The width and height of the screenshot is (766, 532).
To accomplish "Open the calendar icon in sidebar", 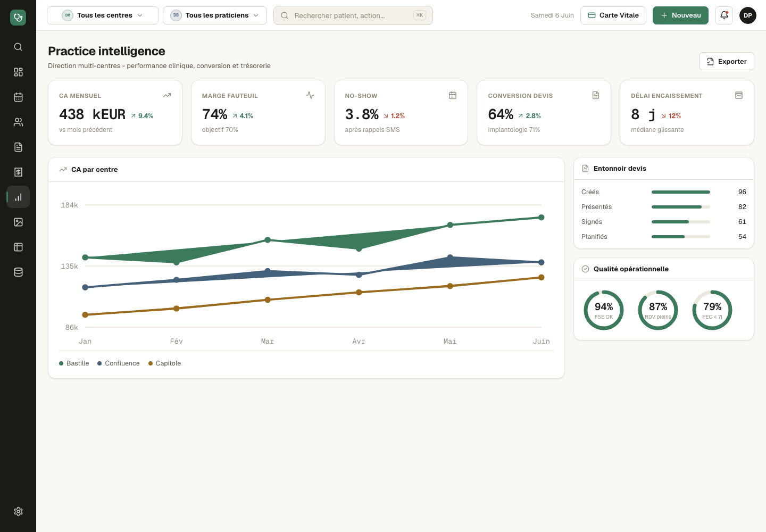I will 18,97.
